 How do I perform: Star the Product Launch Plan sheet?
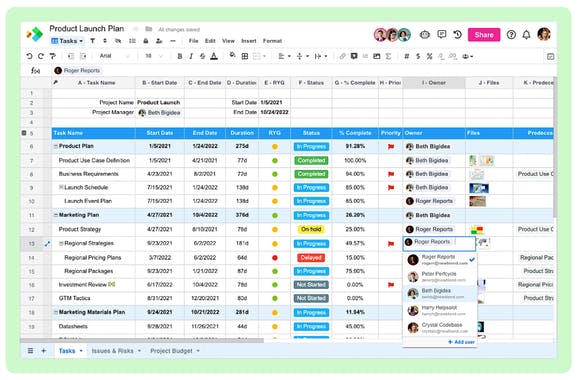[136, 29]
